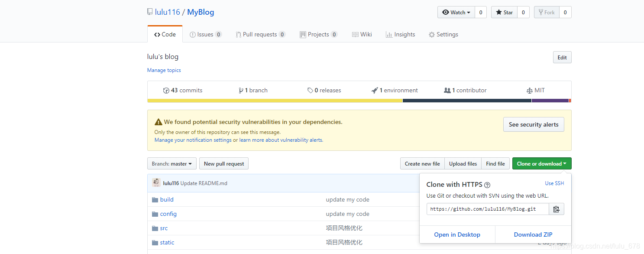Copy clone URL with clipboard icon
Viewport: 644px width, 254px height.
coord(556,209)
